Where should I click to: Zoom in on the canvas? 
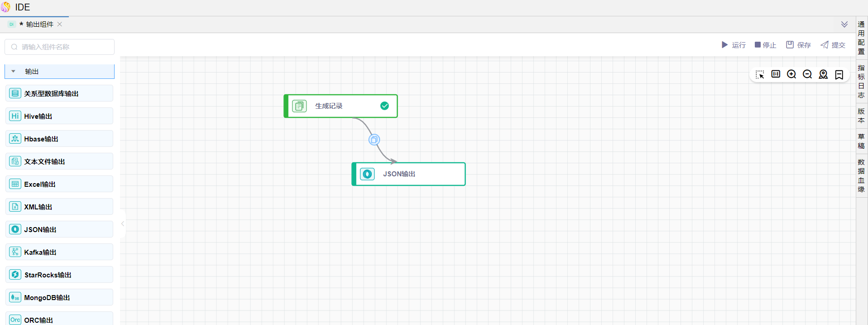tap(791, 74)
